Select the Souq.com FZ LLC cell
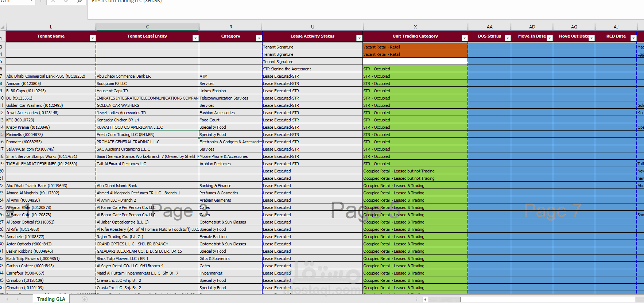 (147, 83)
